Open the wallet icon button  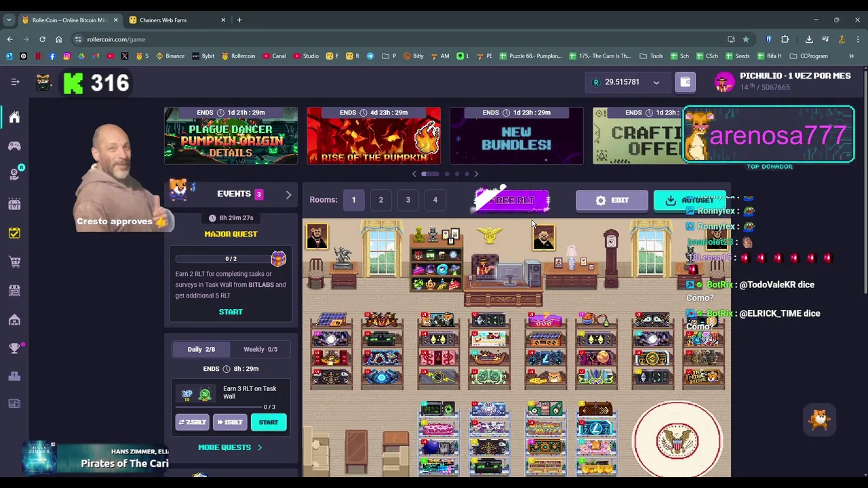pyautogui.click(x=685, y=82)
